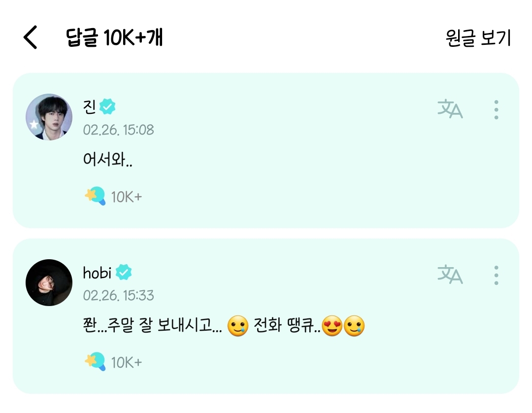Open translation for hobi's comment
This screenshot has height=413, width=532.
450,276
